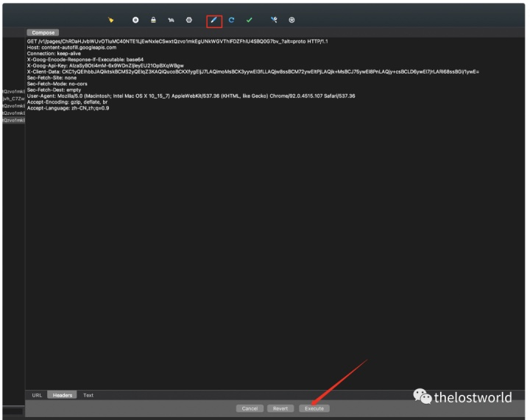Click the Host: content-autofill.googleapis.com line
The height and width of the screenshot is (420, 530).
coord(71,47)
